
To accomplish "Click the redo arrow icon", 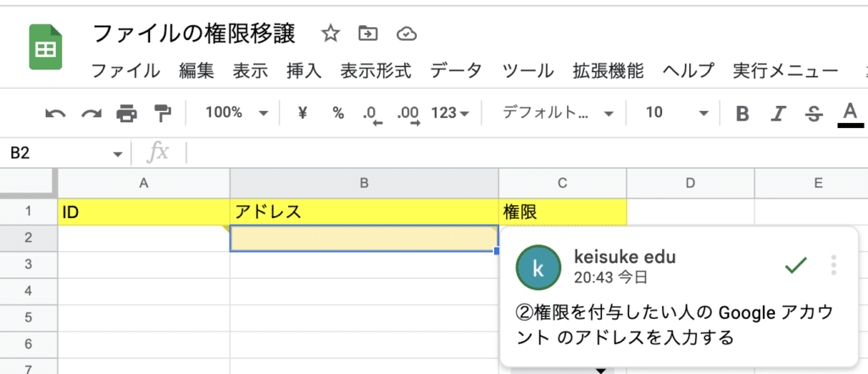I will (x=91, y=114).
